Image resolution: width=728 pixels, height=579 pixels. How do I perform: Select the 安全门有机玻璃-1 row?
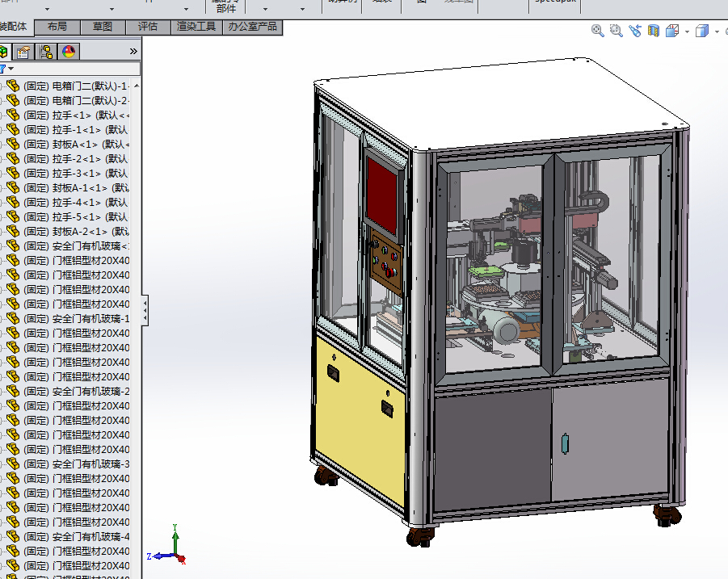pyautogui.click(x=77, y=319)
